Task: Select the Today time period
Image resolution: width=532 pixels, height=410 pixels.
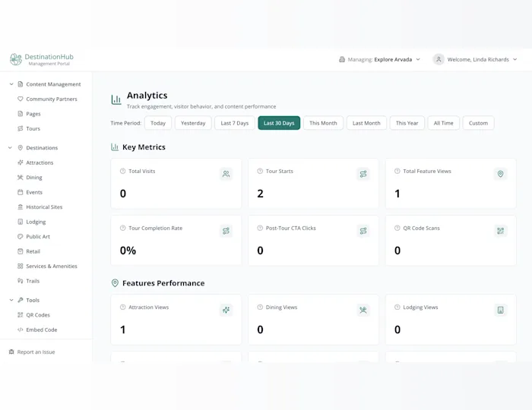Action: click(158, 123)
